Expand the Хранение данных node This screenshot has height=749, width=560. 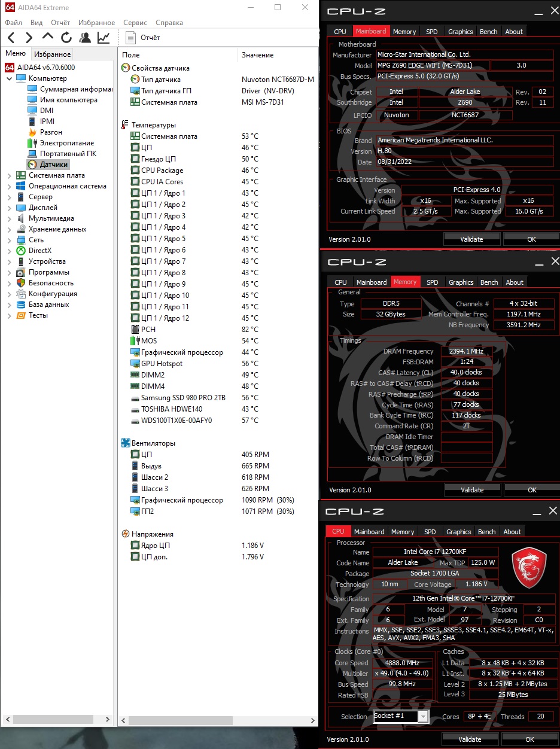9,229
